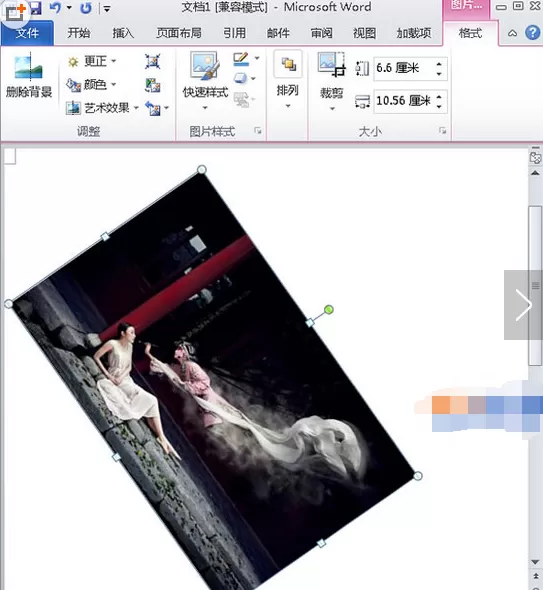Click the Picture Layout icon
Viewport: 543px width, 590px height.
click(241, 99)
